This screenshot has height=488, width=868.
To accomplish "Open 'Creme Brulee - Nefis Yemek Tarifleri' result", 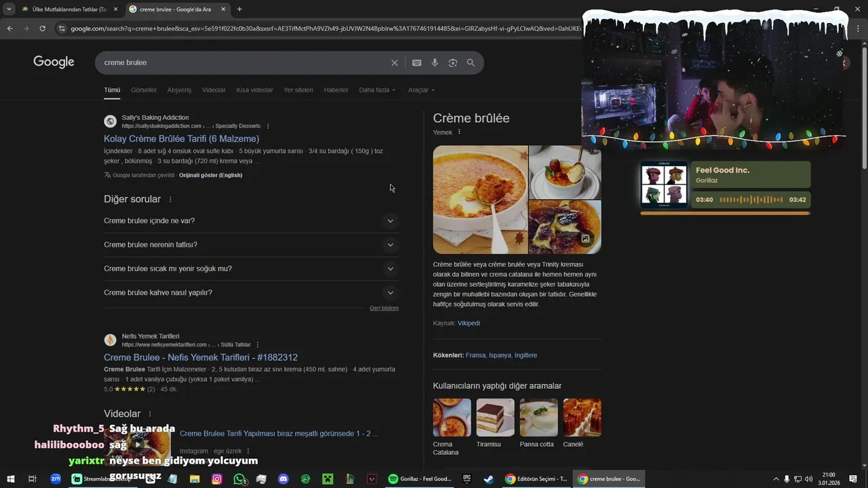I will coord(201,357).
